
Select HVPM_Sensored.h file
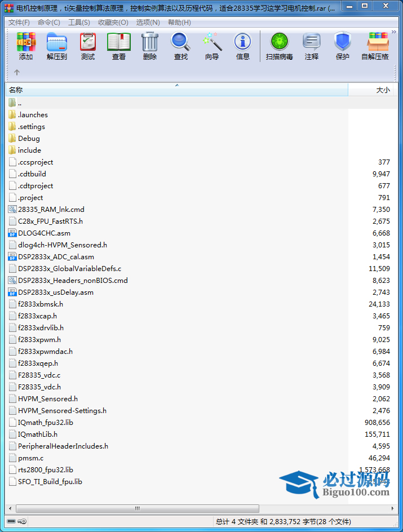point(43,399)
